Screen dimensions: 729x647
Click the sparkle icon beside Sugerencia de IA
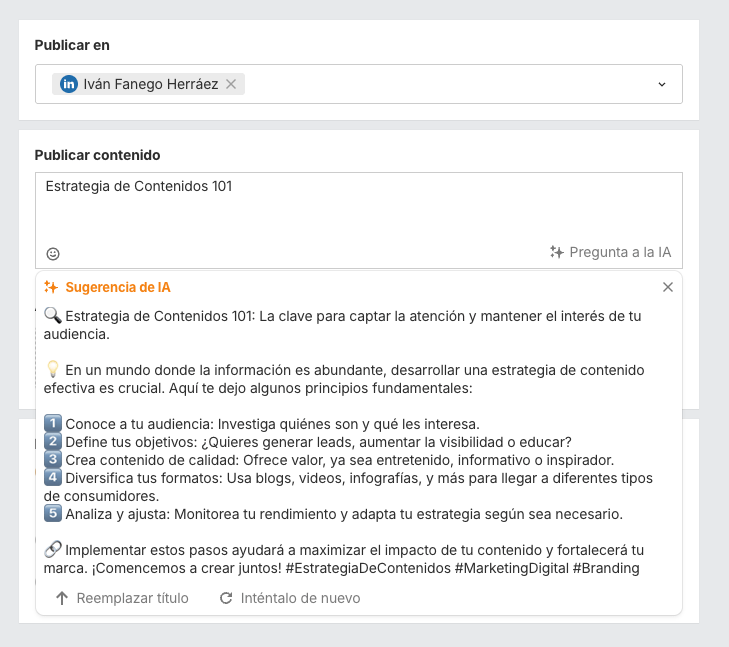tap(51, 287)
